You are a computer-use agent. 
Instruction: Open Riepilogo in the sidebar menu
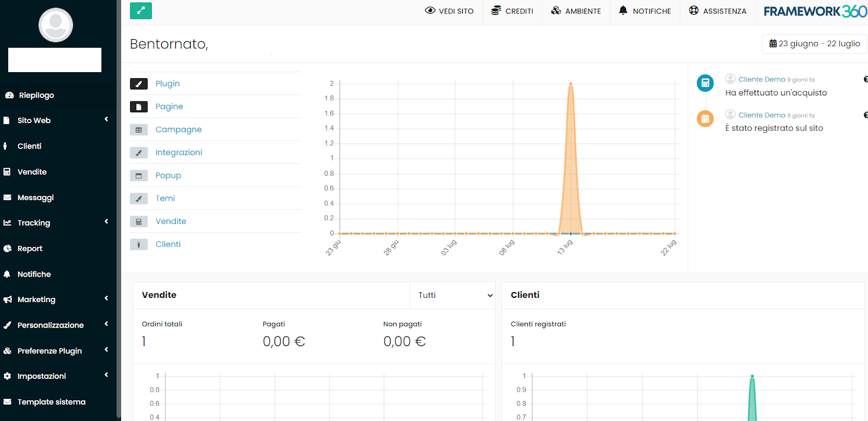pos(36,95)
